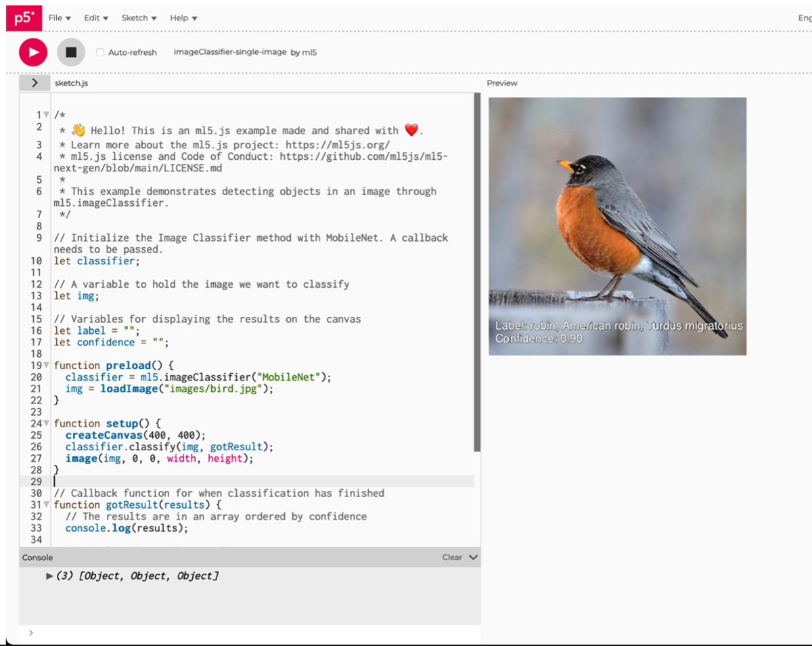The width and height of the screenshot is (812, 646).
Task: Open the File menu
Action: coord(60,18)
